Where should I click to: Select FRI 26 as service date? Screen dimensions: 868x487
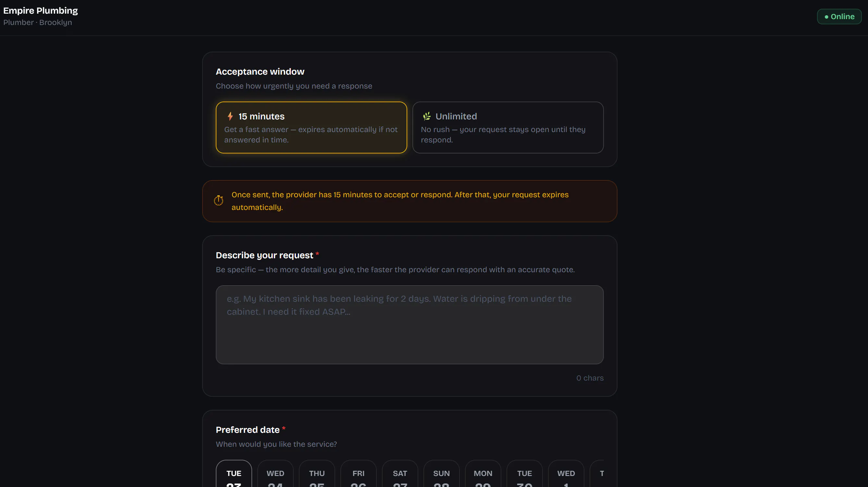(359, 473)
